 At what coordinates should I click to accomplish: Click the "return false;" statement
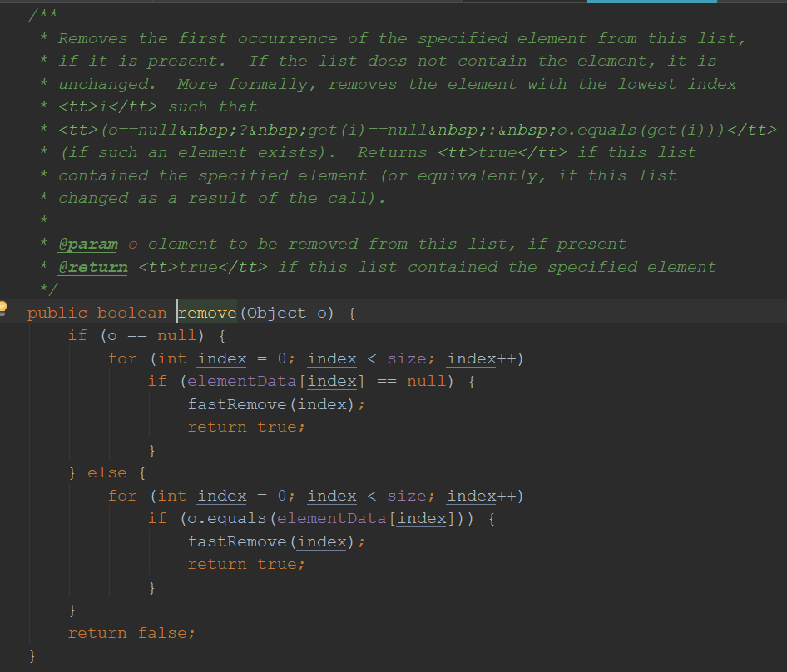(131, 634)
